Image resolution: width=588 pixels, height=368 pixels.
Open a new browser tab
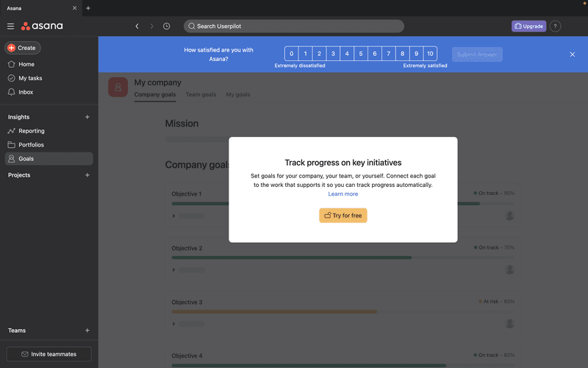pyautogui.click(x=88, y=8)
